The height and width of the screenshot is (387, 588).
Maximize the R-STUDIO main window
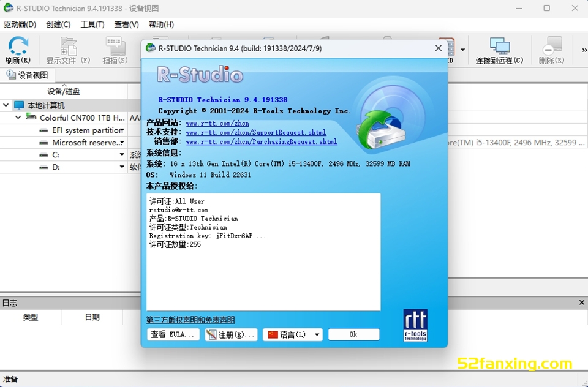[547, 8]
